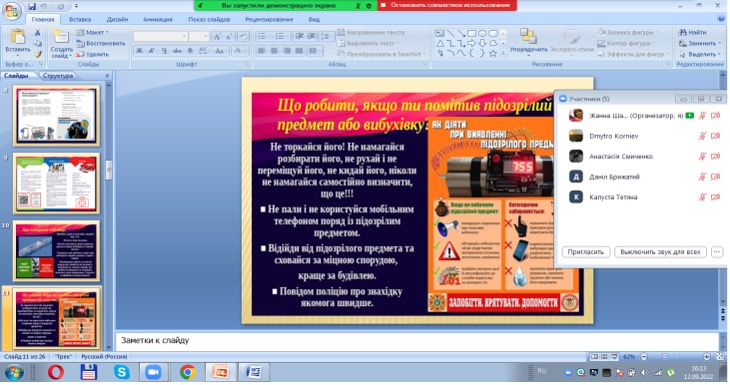Open the Дизайн ribbon tab
Image resolution: width=730 pixels, height=385 pixels.
117,20
